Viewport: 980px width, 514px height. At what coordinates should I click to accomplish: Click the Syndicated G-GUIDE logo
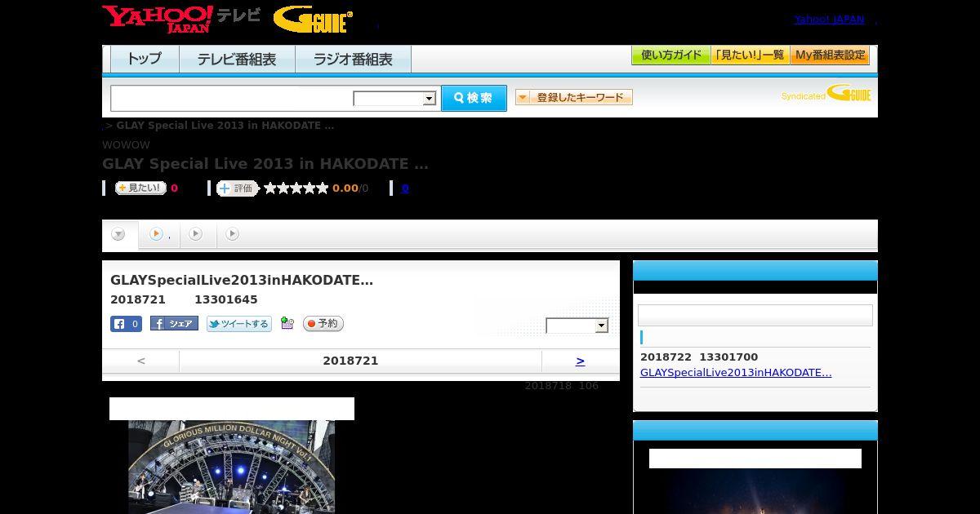tap(826, 93)
